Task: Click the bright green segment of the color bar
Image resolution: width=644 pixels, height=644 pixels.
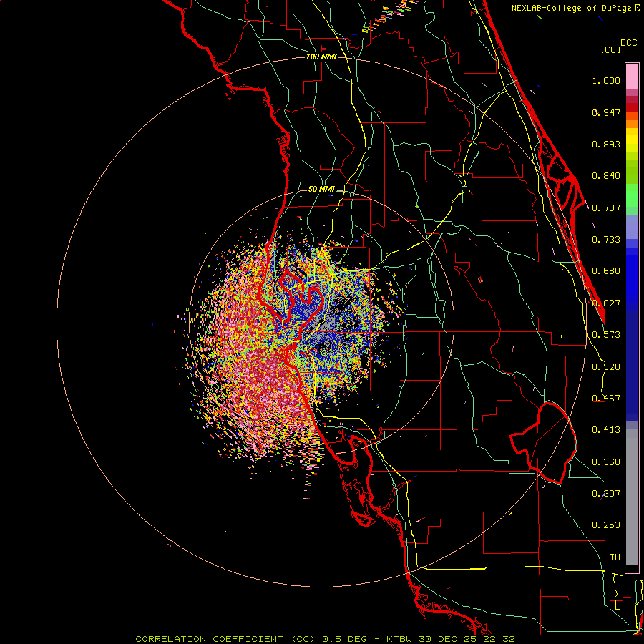Action: click(632, 195)
